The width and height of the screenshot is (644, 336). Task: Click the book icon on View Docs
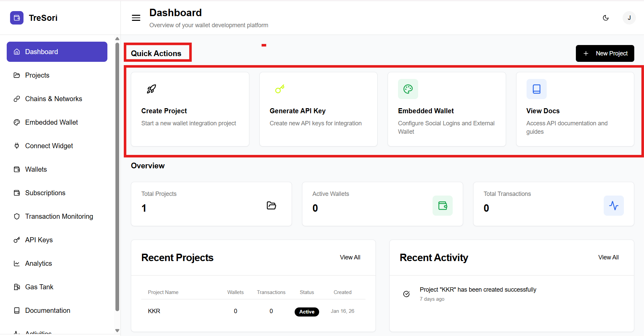coord(536,89)
